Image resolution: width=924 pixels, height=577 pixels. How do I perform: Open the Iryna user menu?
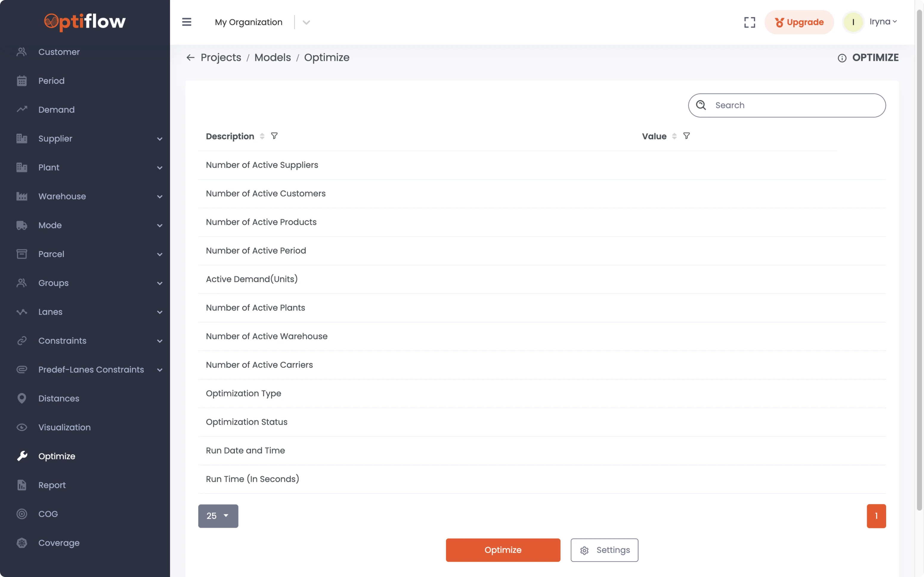(883, 22)
